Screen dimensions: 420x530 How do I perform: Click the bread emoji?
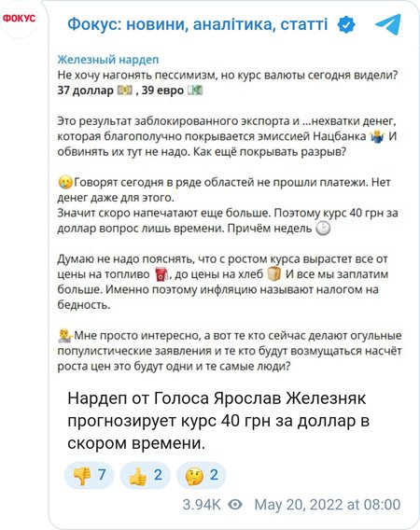tap(274, 274)
